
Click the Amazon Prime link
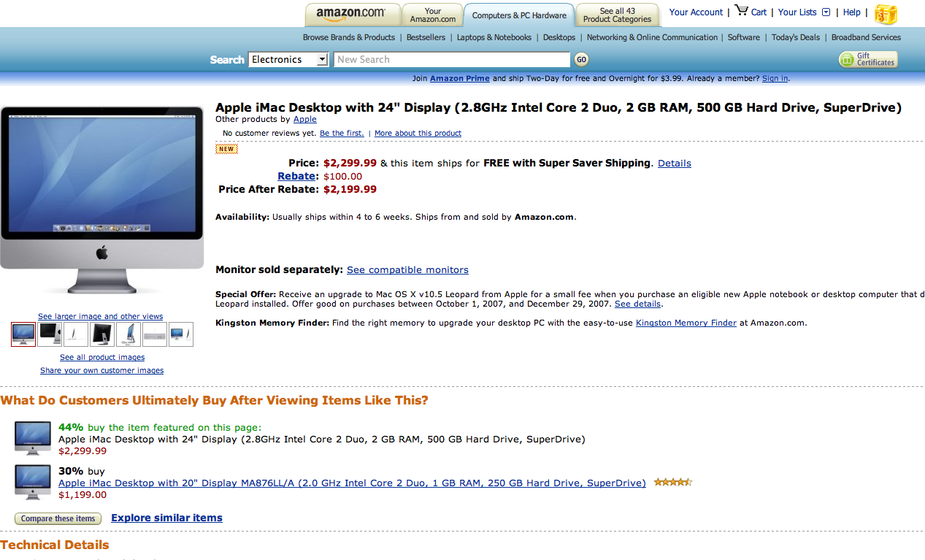click(x=460, y=78)
